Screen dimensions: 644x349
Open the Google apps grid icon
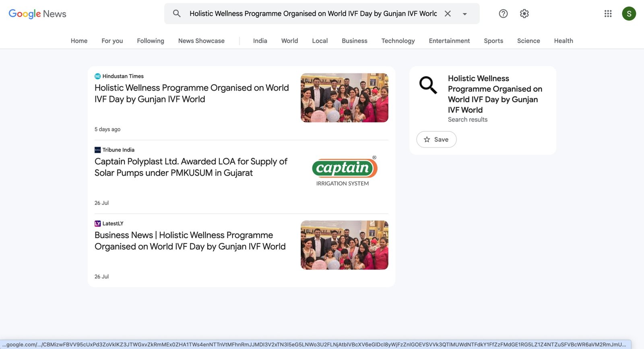pyautogui.click(x=608, y=14)
